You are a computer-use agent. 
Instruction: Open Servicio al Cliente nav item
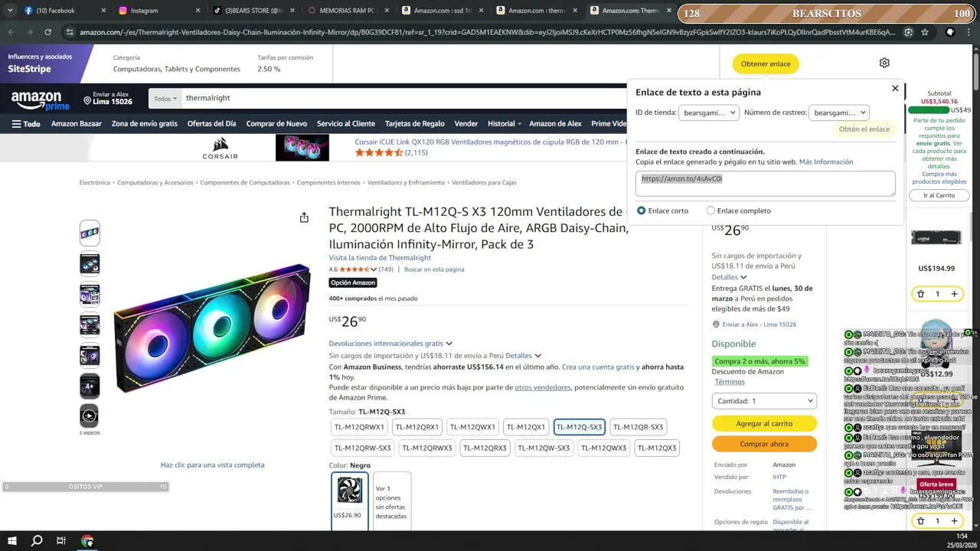(346, 124)
